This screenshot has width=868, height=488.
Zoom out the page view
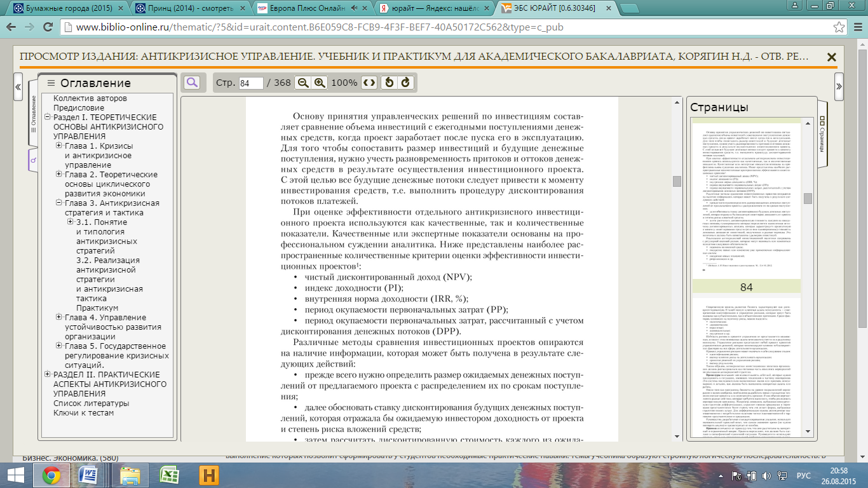click(304, 83)
